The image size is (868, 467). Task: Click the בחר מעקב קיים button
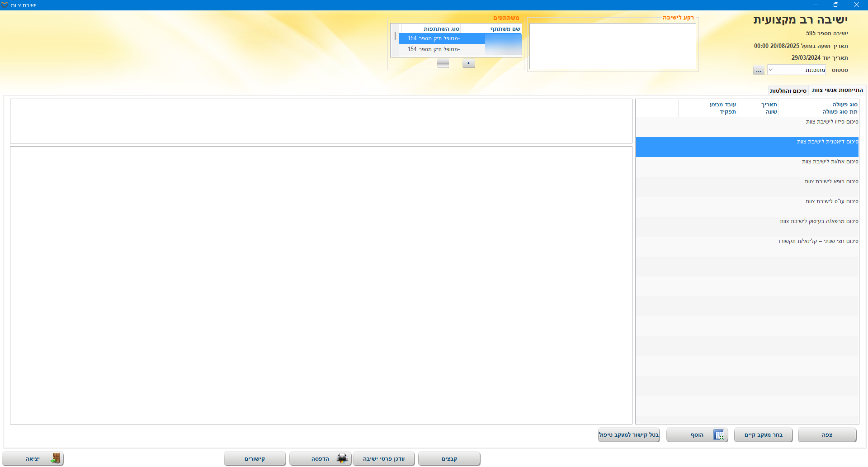point(763,435)
